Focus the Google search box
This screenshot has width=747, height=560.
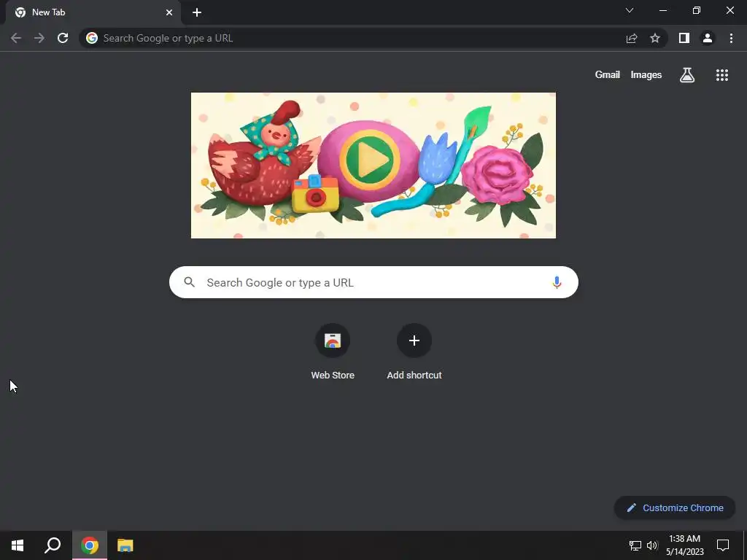(373, 282)
